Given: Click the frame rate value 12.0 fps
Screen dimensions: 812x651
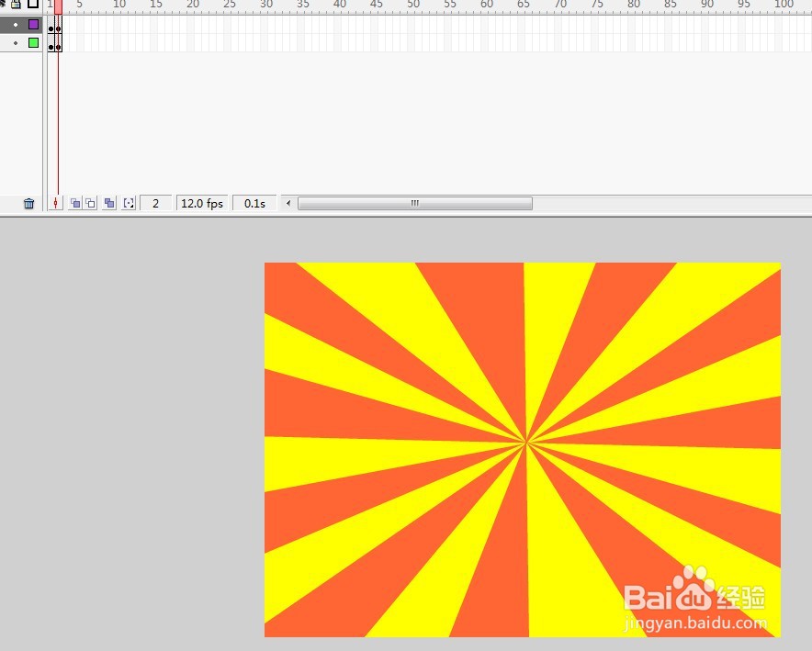Looking at the screenshot, I should (x=202, y=203).
